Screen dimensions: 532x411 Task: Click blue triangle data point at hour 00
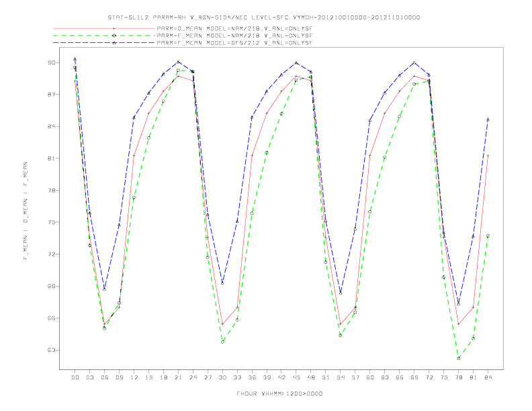[x=75, y=59]
